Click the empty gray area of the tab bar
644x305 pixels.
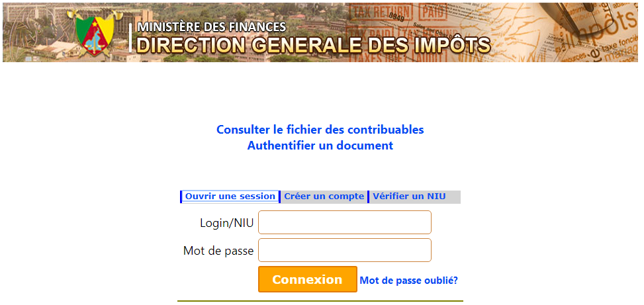pyautogui.click(x=454, y=196)
